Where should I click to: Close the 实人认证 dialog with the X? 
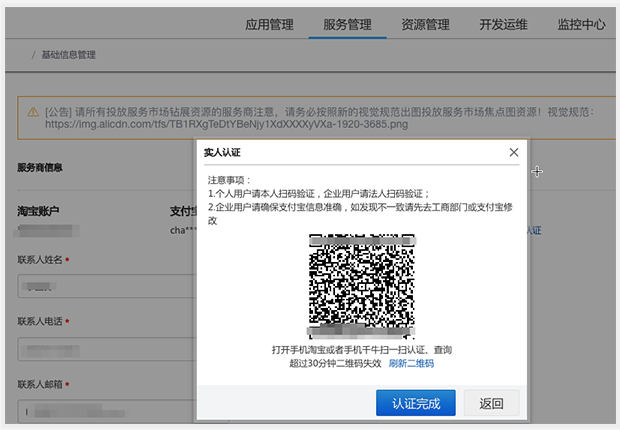coord(514,152)
